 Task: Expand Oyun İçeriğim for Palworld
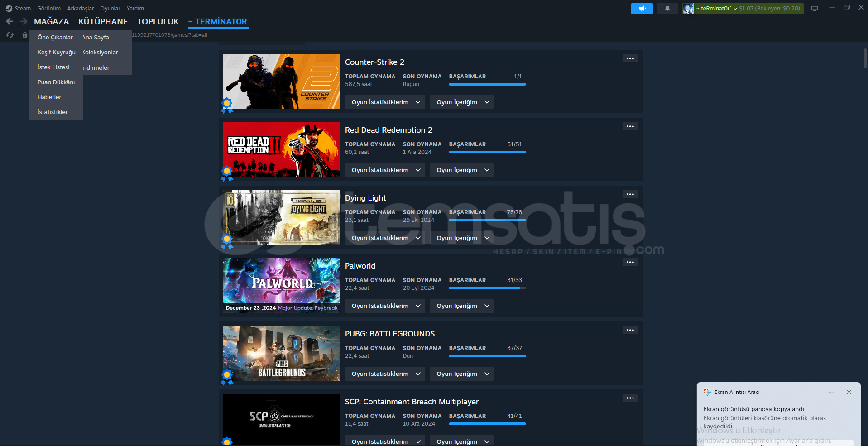(462, 306)
